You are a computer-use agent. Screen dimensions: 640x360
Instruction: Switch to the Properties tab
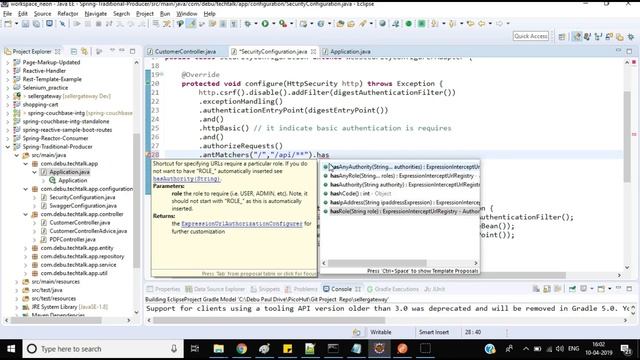pos(163,289)
